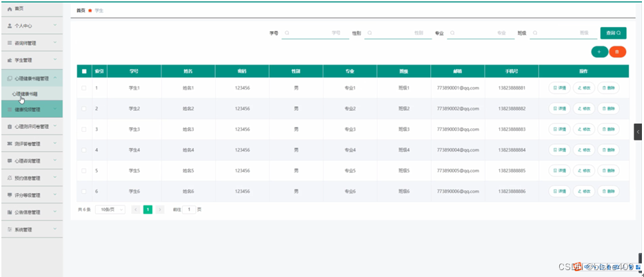Open the 心理健康书籍 submenu item
The width and height of the screenshot is (644, 277).
[x=32, y=94]
